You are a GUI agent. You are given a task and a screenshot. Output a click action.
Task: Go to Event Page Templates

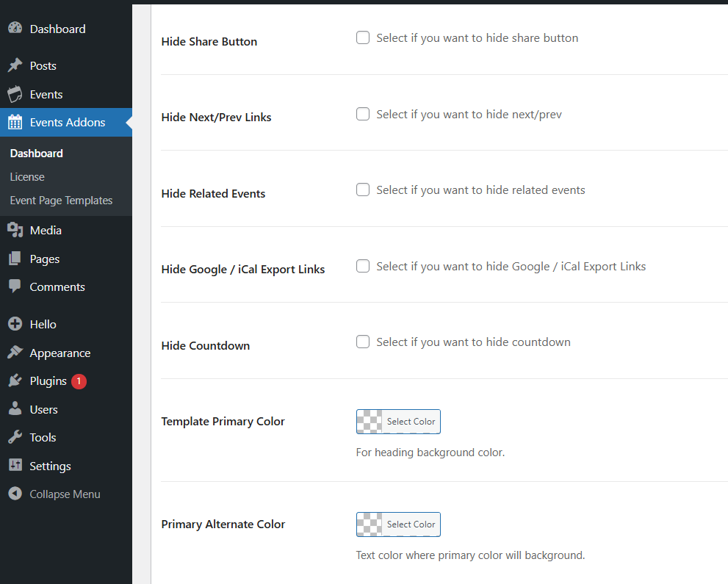coord(61,200)
